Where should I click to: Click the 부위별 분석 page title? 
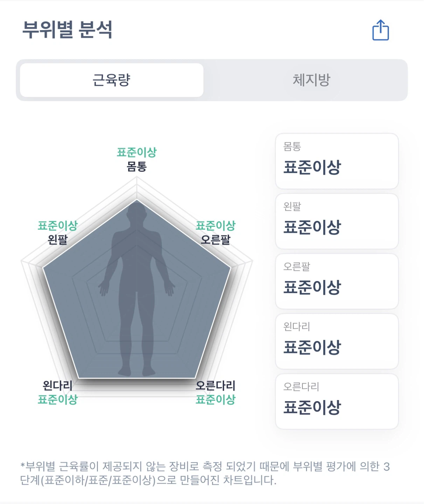[x=67, y=29]
